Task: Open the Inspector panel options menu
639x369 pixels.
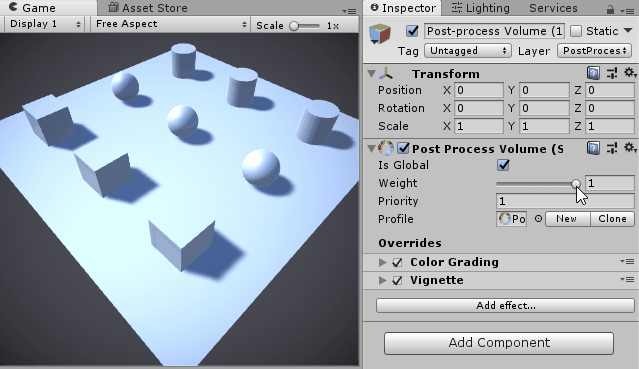Action: (626, 11)
